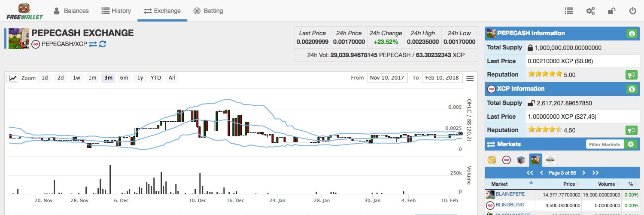This screenshot has height=215, width=644.
Task: Click XCP 4.50 star reputation rating
Action: pos(545,130)
